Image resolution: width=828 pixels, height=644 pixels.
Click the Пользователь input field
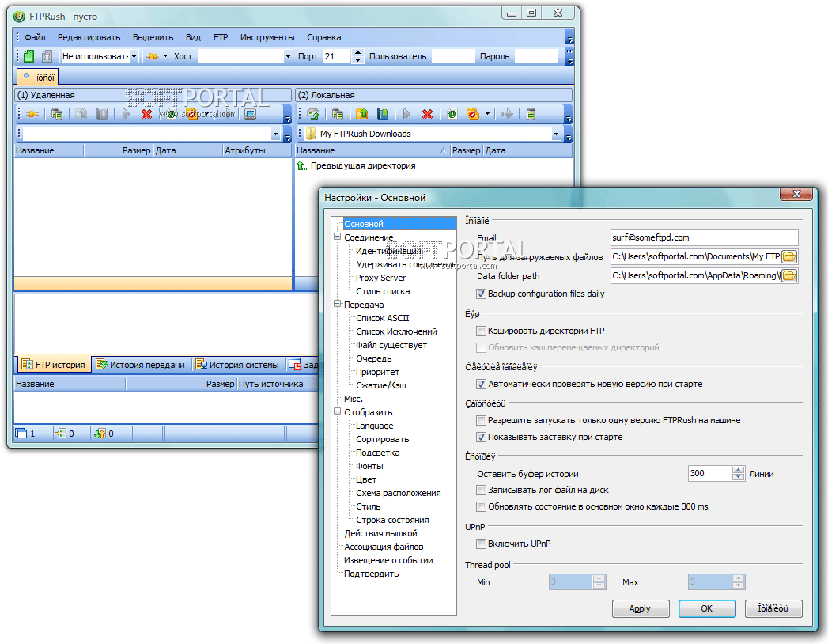[452, 56]
